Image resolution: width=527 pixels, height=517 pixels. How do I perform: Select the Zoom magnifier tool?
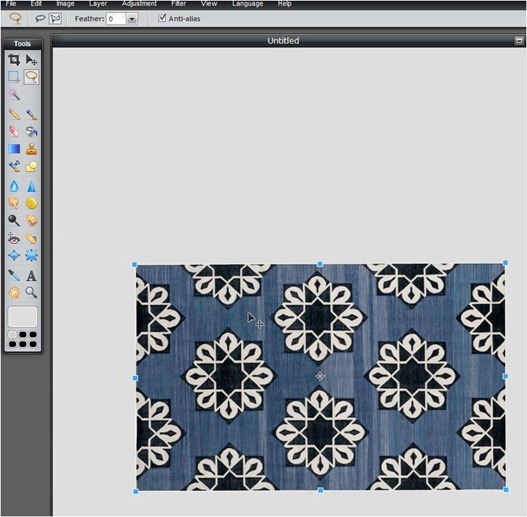pyautogui.click(x=31, y=292)
